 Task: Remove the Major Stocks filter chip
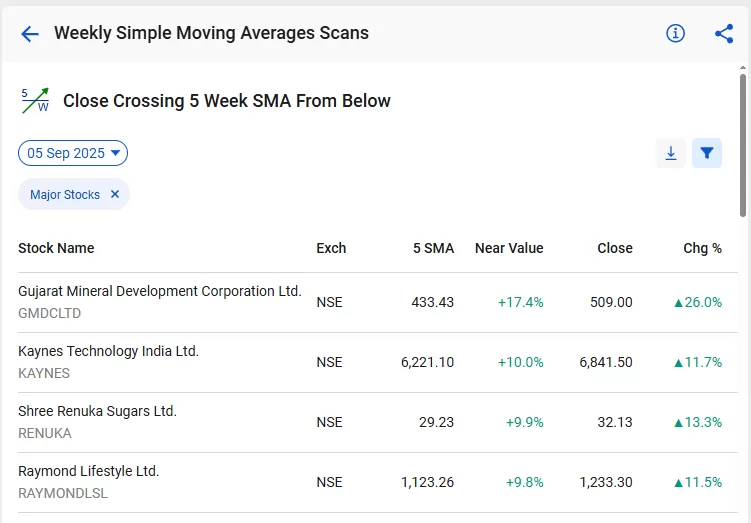coord(115,194)
